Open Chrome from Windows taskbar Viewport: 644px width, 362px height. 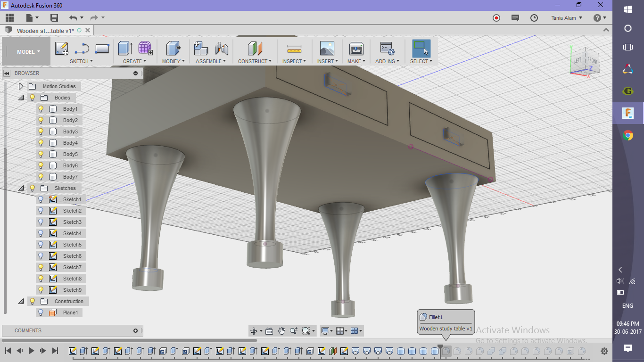pos(628,136)
